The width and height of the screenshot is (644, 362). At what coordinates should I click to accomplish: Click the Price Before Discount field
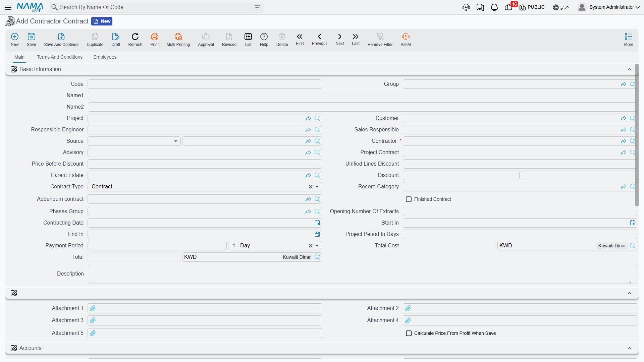tap(205, 164)
